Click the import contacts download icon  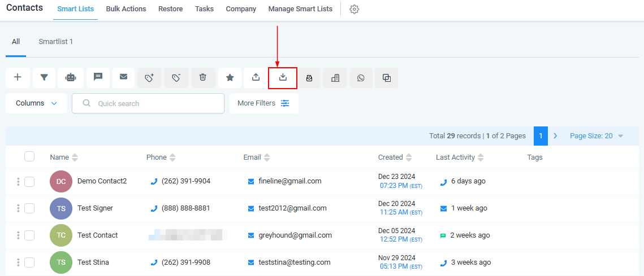click(283, 77)
